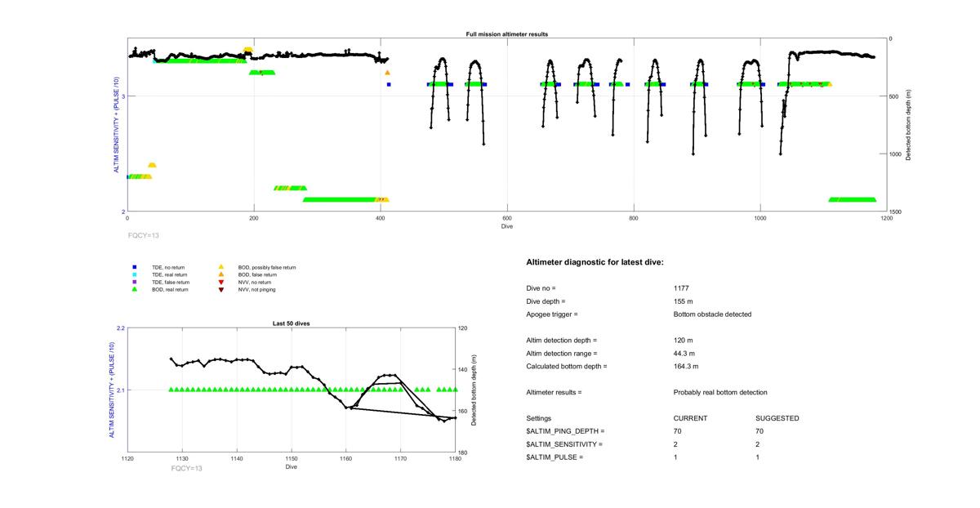This screenshot has height=508, width=980.
Task: Click the cyan square TDE real return marker
Action: pos(133,274)
